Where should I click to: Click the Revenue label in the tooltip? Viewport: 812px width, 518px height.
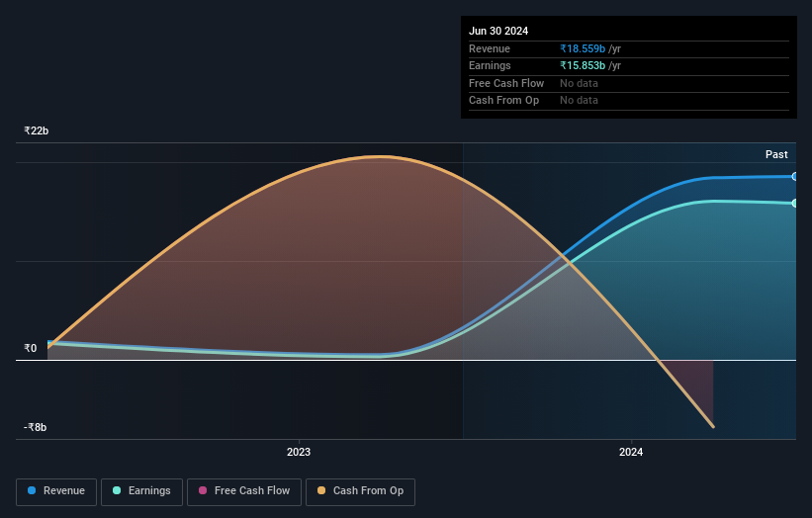click(490, 48)
